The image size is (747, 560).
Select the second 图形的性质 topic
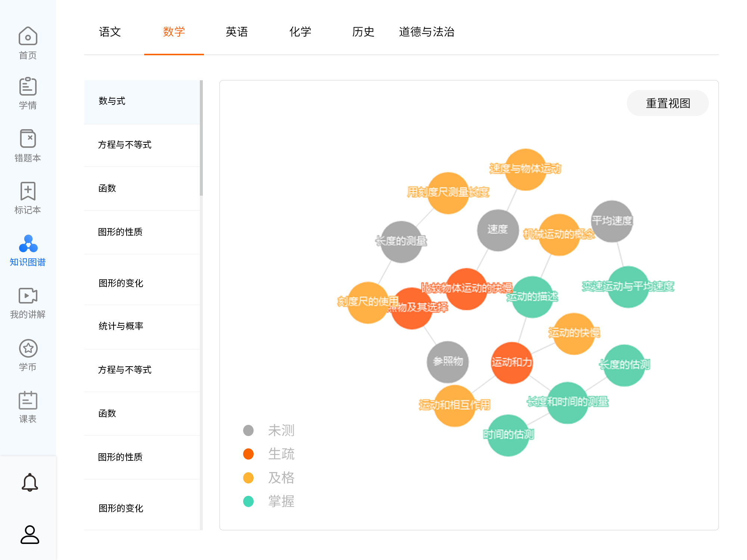pos(142,457)
